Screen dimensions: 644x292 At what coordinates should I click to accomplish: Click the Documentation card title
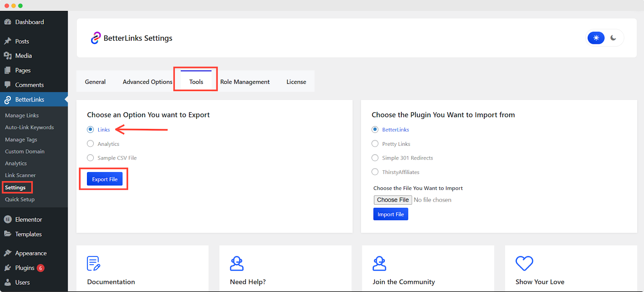[x=111, y=282]
